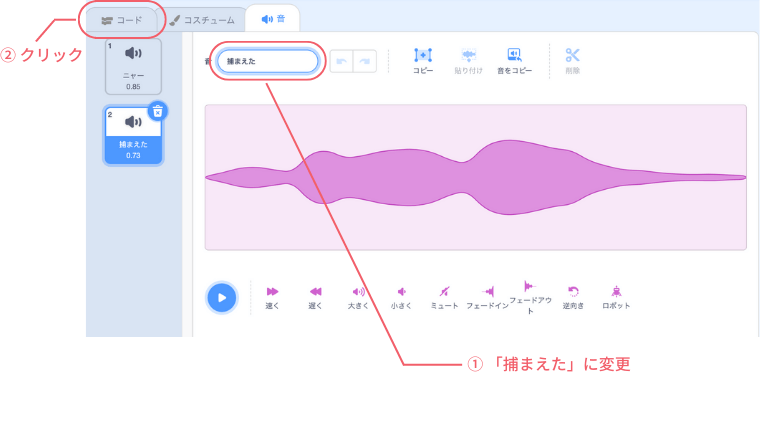760x428 pixels.
Task: Play the sound with the blue button
Action: point(222,298)
